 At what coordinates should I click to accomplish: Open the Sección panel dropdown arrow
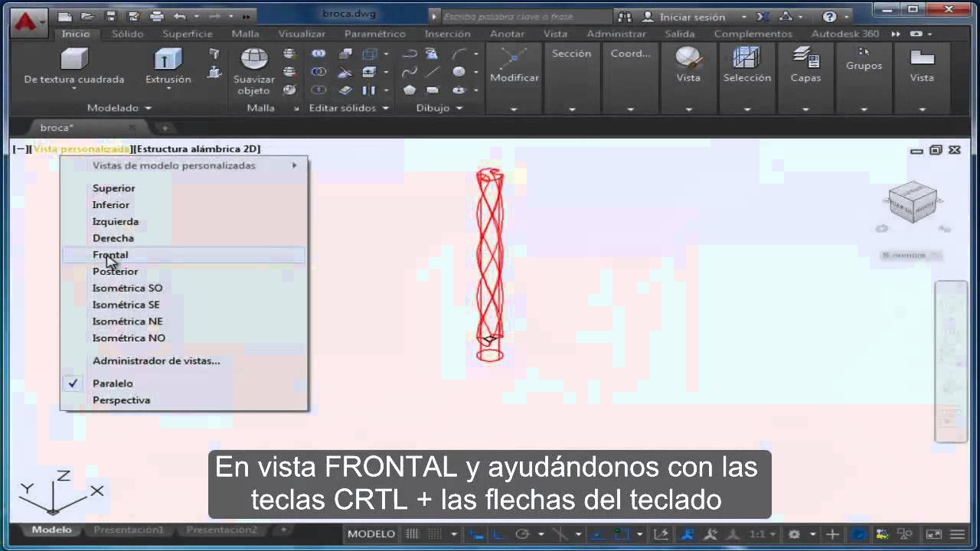(x=572, y=109)
